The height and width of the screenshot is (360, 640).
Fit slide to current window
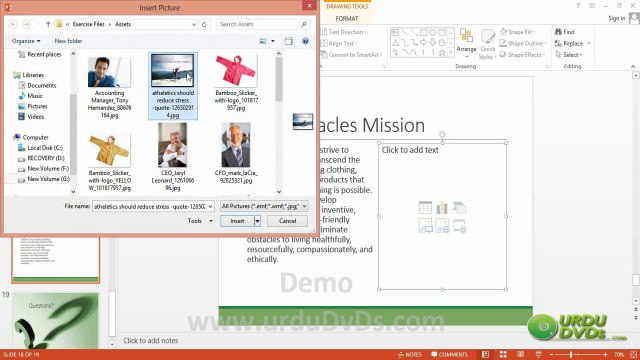pyautogui.click(x=633, y=354)
